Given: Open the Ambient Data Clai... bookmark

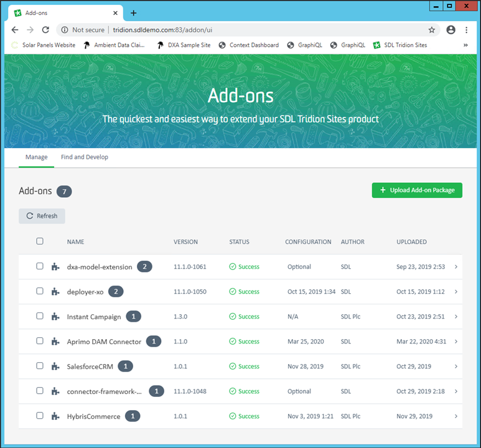Looking at the screenshot, I should coord(114,45).
